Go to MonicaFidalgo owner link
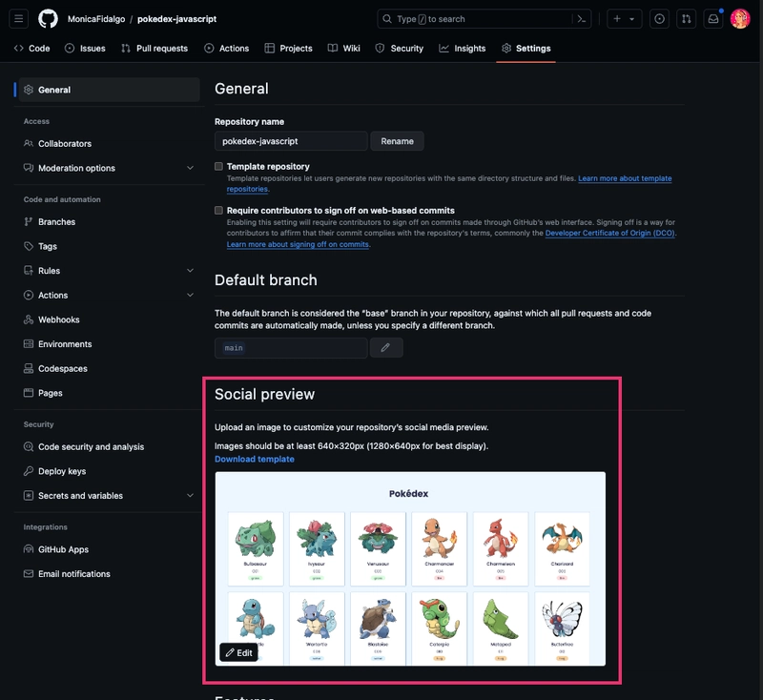This screenshot has width=763, height=700. (x=96, y=19)
